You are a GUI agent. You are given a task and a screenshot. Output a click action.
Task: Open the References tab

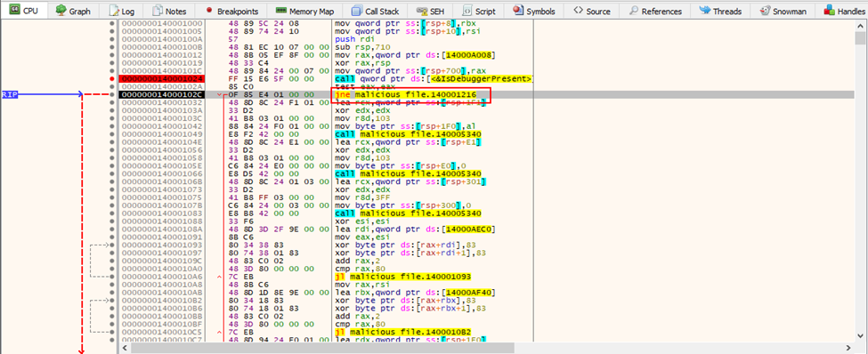coord(656,11)
